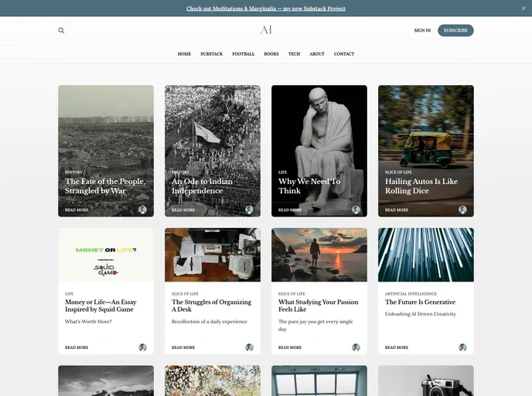Navigate to the Tech section
The image size is (532, 396).
pos(294,54)
